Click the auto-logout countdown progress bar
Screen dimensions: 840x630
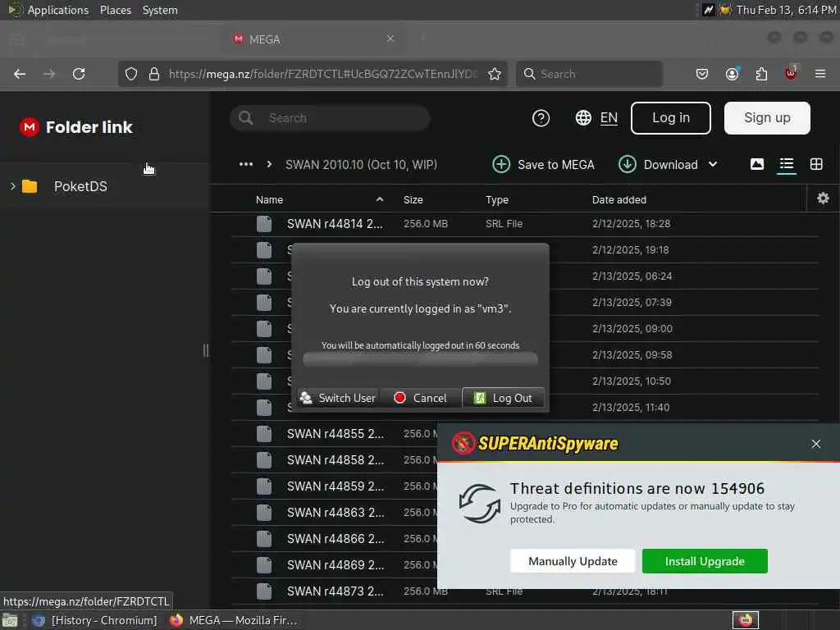[420, 360]
